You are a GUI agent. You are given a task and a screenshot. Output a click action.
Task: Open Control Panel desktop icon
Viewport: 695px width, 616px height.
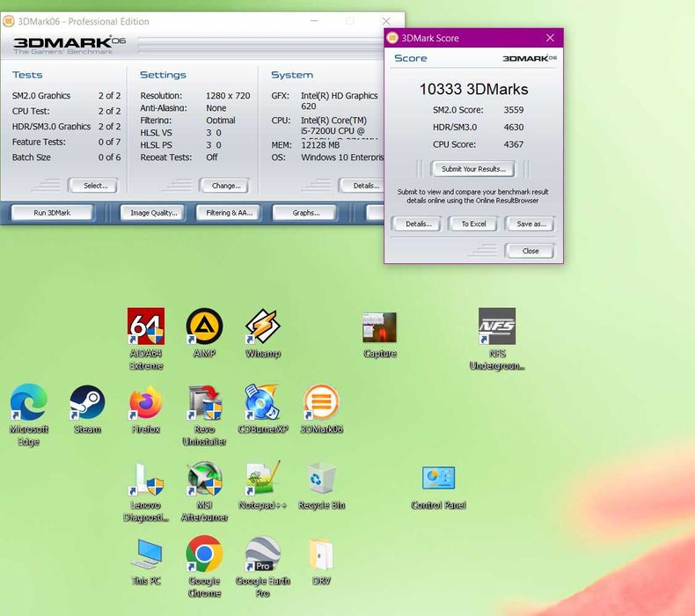pyautogui.click(x=438, y=487)
